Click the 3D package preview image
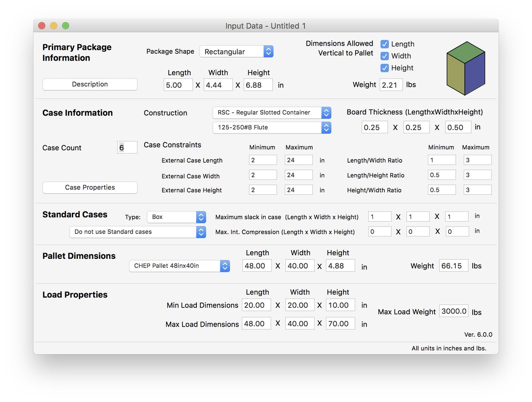Image resolution: width=532 pixels, height=402 pixels. click(x=465, y=67)
